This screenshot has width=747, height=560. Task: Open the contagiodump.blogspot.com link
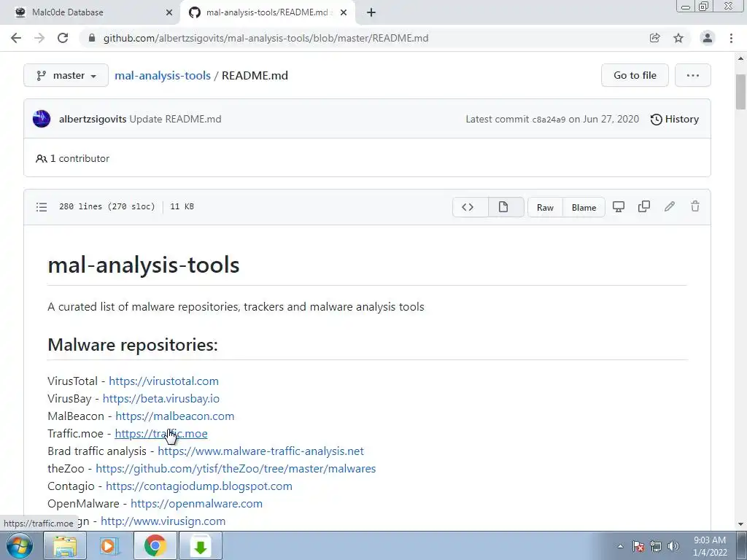[199, 486]
